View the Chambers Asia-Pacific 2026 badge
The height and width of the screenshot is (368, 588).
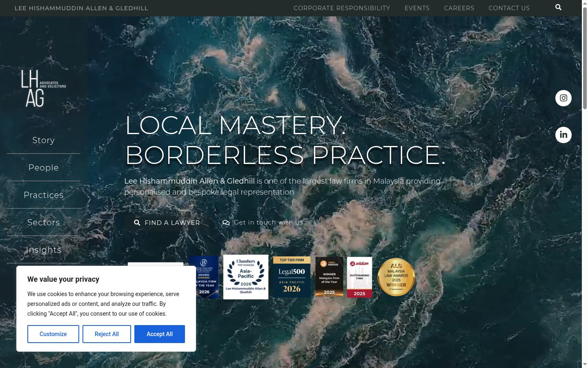point(246,277)
